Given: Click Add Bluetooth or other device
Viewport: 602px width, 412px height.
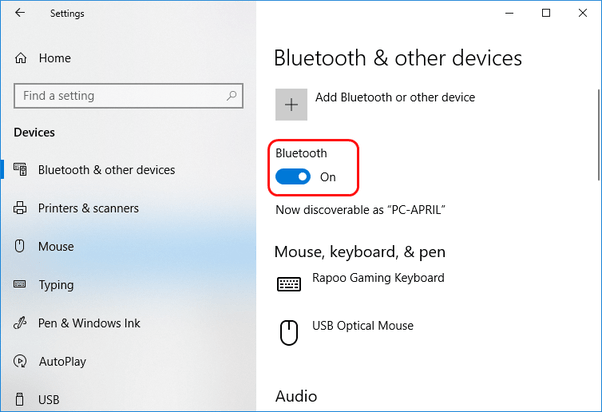Looking at the screenshot, I should pos(393,98).
